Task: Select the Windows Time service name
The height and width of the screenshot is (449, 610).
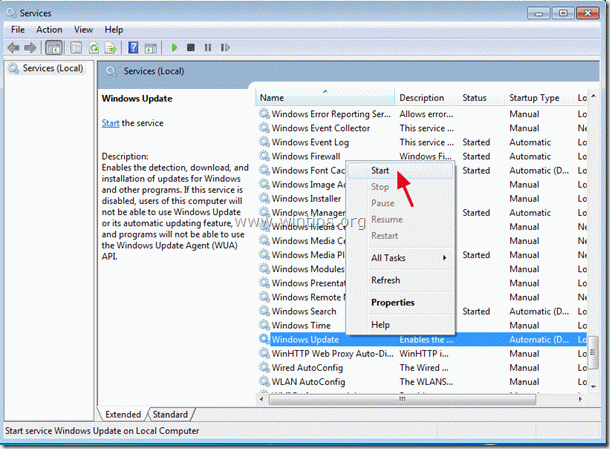Action: coord(301,325)
